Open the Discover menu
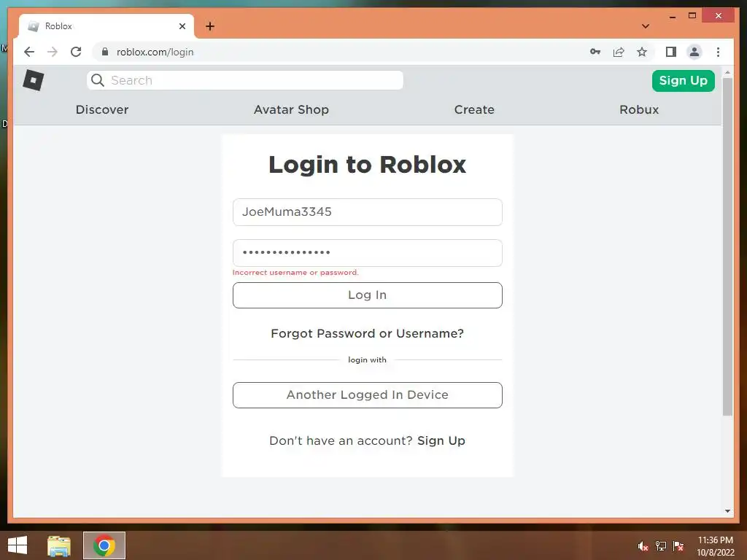Screen dimensions: 747x560 (x=102, y=109)
